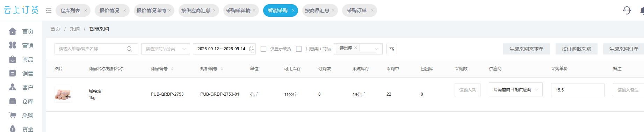The image size is (644, 132).
Task: Focus the 请输入备注 remark field
Action: tap(628, 90)
